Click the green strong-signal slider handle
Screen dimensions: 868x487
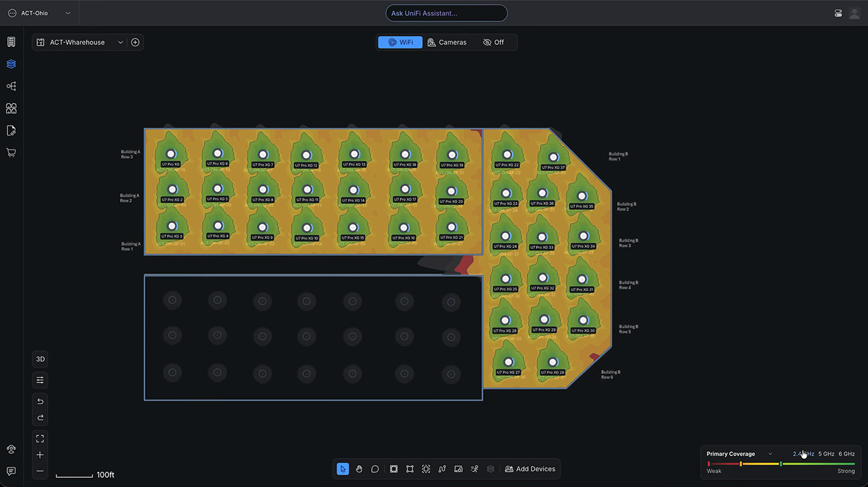coord(781,464)
